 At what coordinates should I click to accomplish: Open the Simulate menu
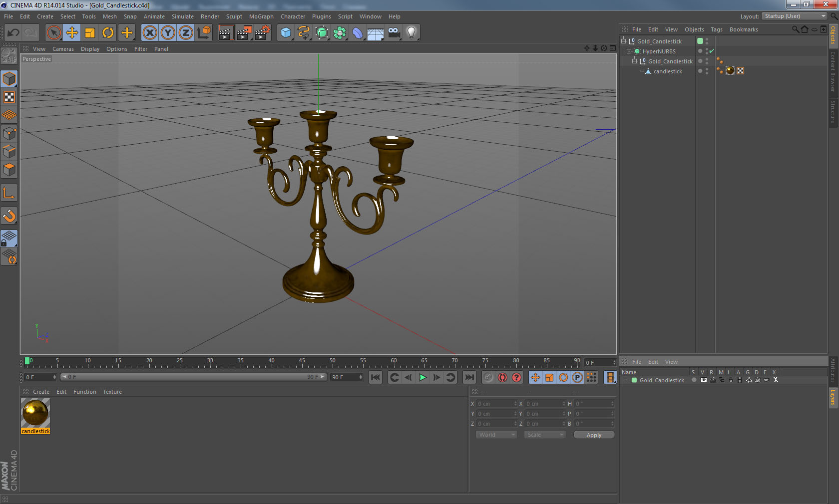[x=183, y=16]
